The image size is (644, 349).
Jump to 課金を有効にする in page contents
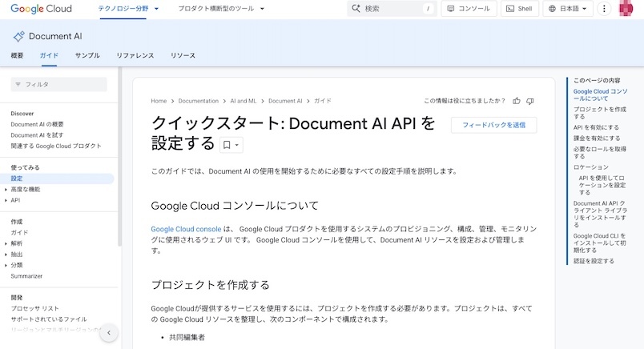597,138
